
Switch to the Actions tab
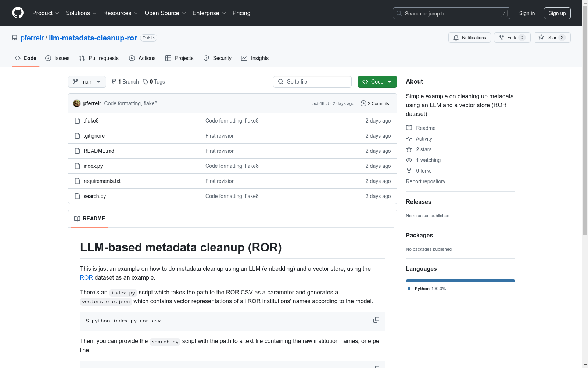point(142,58)
